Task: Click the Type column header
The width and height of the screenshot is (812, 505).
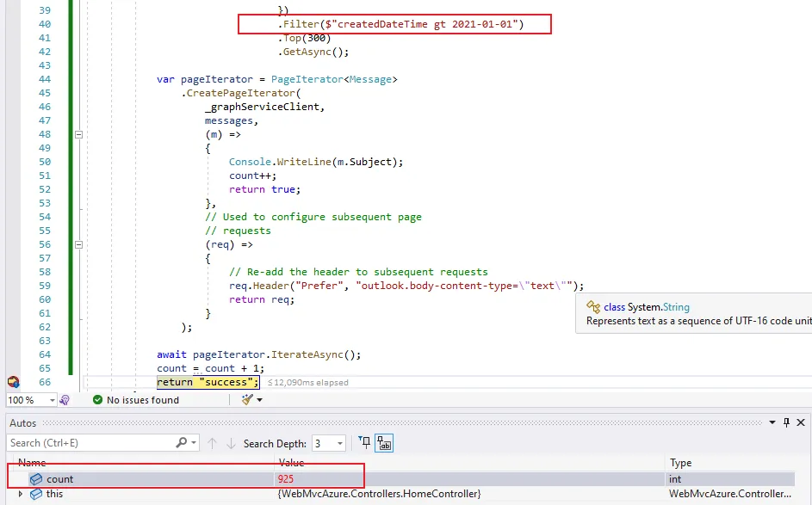Action: click(x=680, y=463)
